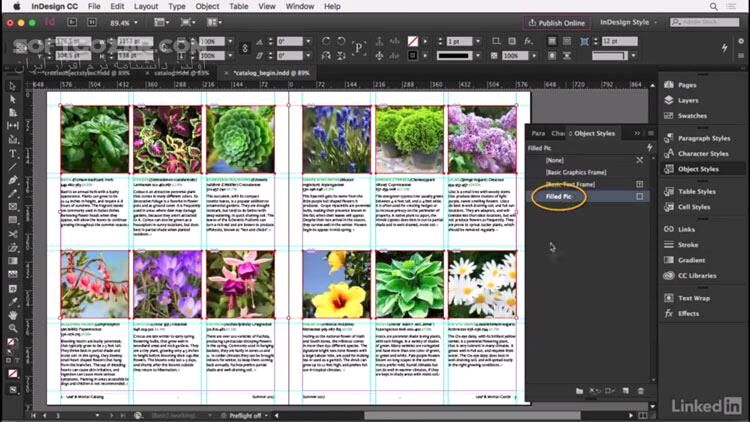Image resolution: width=750 pixels, height=422 pixels.
Task: Click the fill color swatch in control bar
Action: tap(414, 41)
